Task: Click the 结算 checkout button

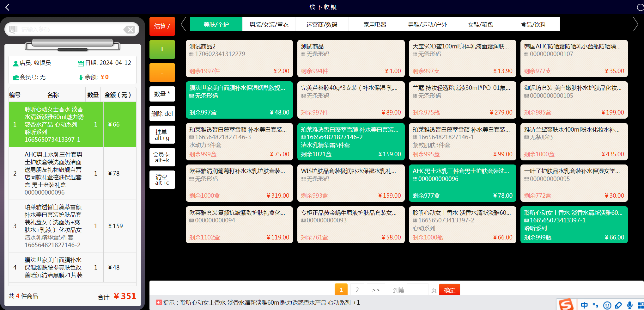Action: coord(162,26)
